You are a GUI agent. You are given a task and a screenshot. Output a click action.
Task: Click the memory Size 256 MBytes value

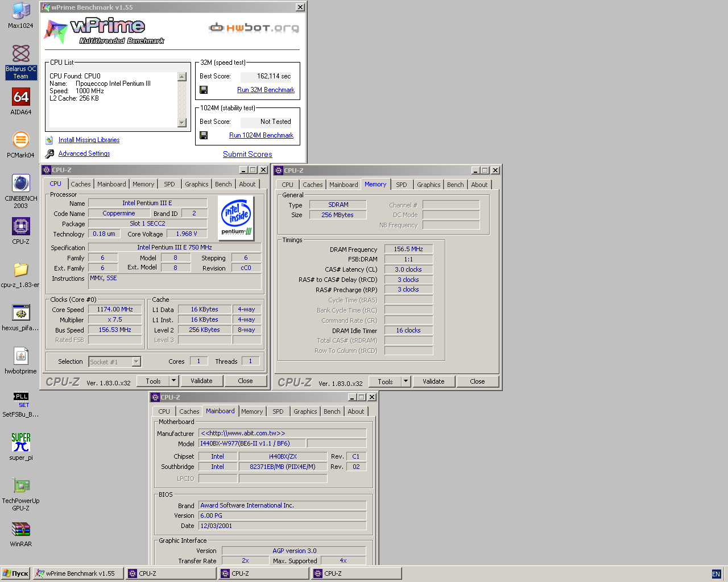pyautogui.click(x=338, y=215)
